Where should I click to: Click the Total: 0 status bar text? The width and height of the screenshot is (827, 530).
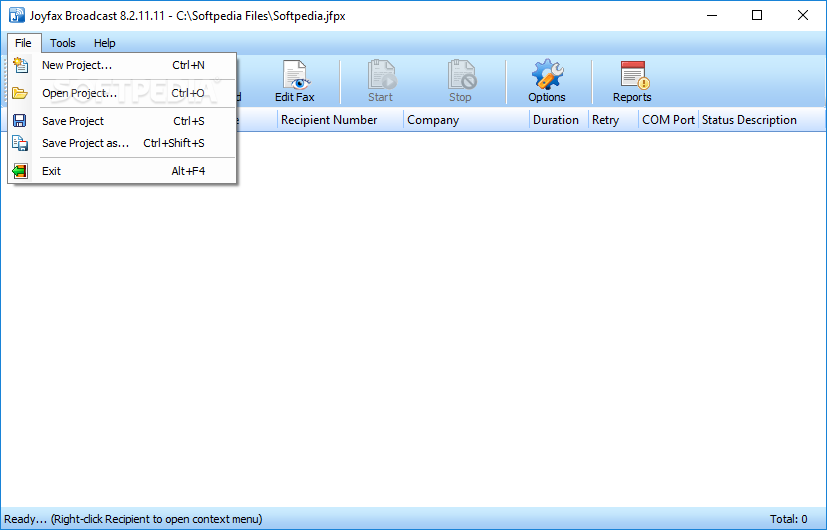coord(788,519)
